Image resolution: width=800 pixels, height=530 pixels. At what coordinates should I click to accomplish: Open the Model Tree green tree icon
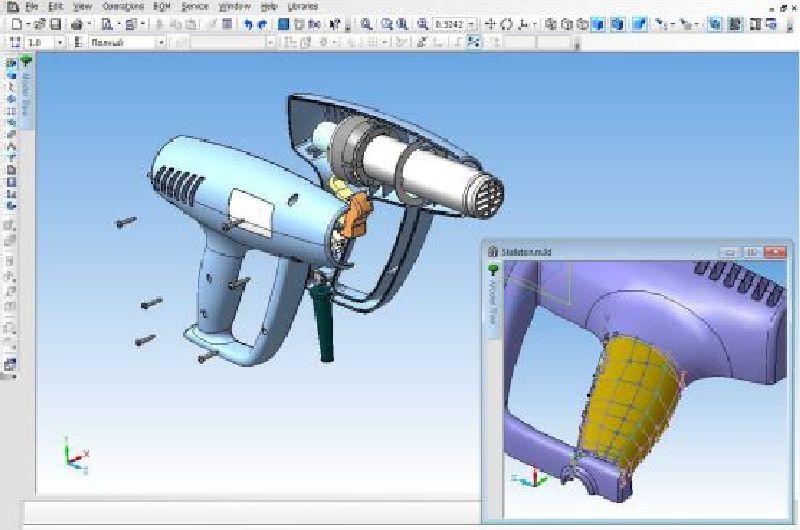(26, 62)
